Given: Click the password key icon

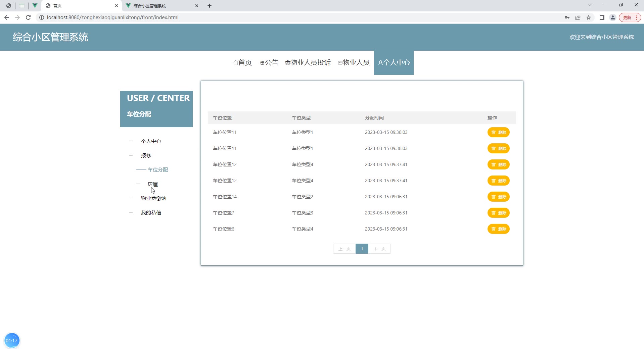Looking at the screenshot, I should click(x=567, y=17).
